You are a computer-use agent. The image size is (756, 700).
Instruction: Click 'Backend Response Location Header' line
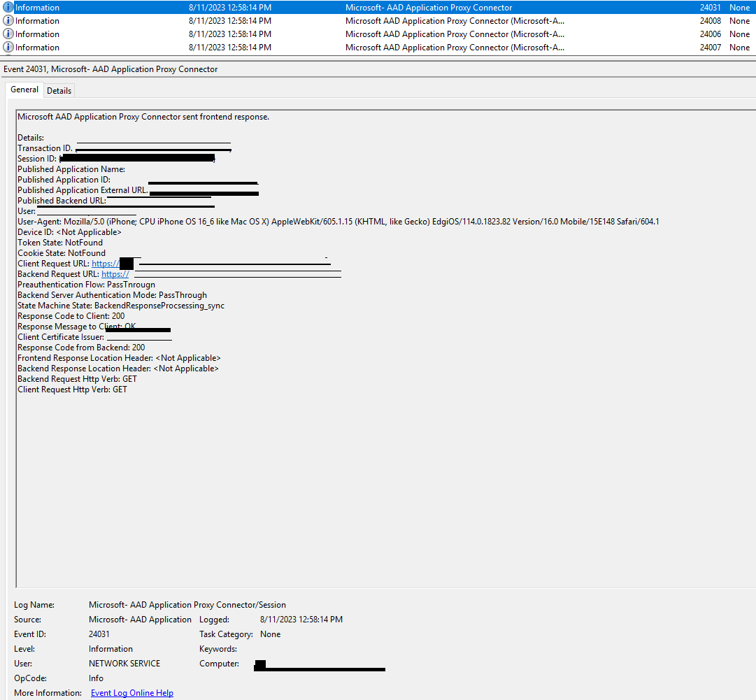[x=118, y=369]
